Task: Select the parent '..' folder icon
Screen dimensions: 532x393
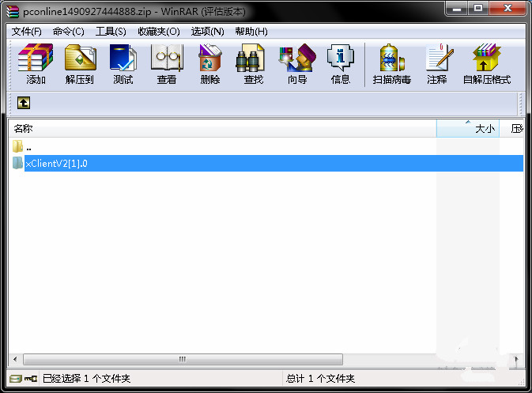Action: [x=17, y=146]
